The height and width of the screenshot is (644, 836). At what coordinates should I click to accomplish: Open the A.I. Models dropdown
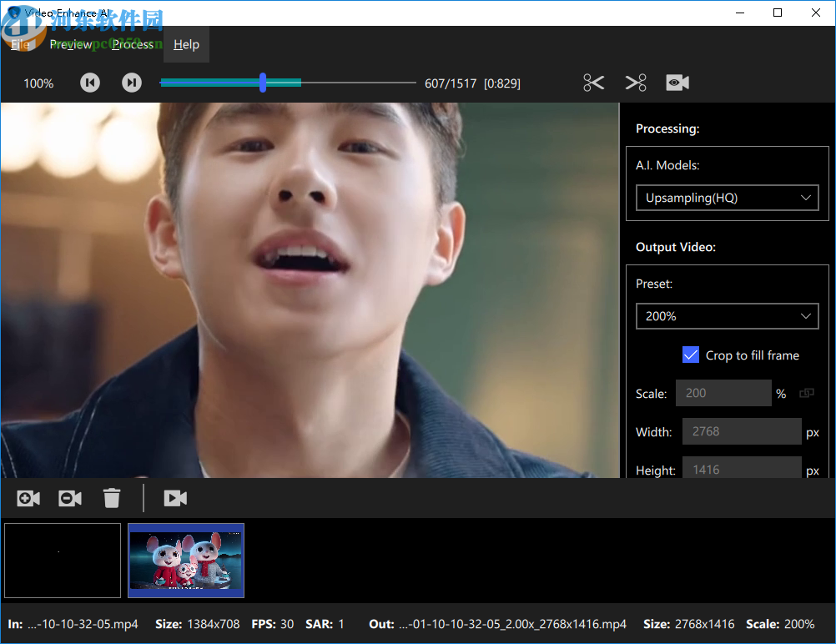[x=727, y=198]
